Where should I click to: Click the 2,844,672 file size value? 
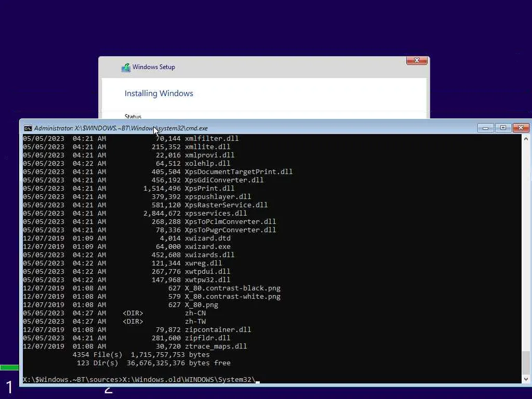tap(162, 213)
